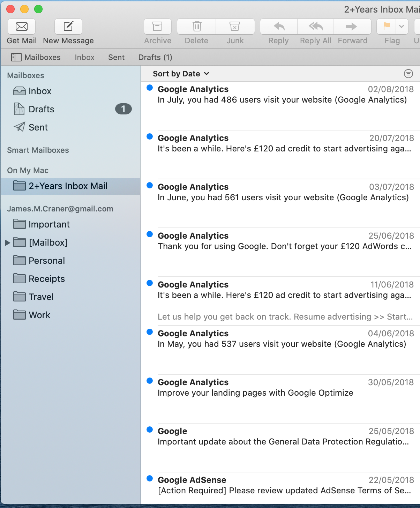Select Drafts mailbox in sidebar
Image resolution: width=420 pixels, height=508 pixels.
pyautogui.click(x=70, y=109)
